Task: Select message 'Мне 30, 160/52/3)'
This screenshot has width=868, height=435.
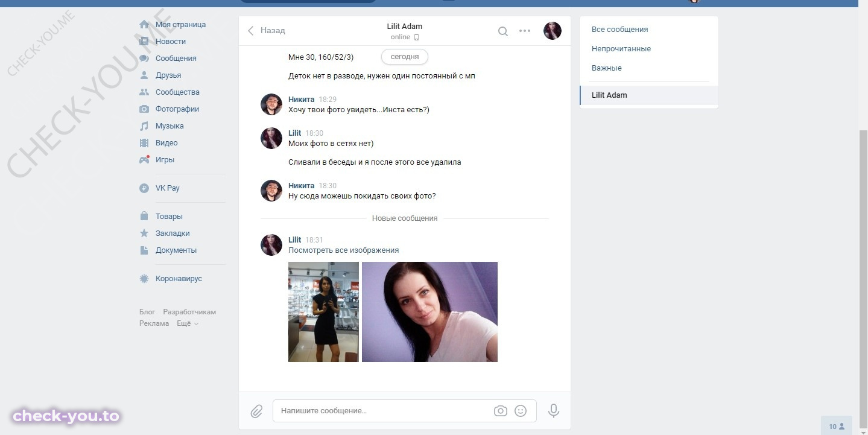Action: (x=321, y=57)
